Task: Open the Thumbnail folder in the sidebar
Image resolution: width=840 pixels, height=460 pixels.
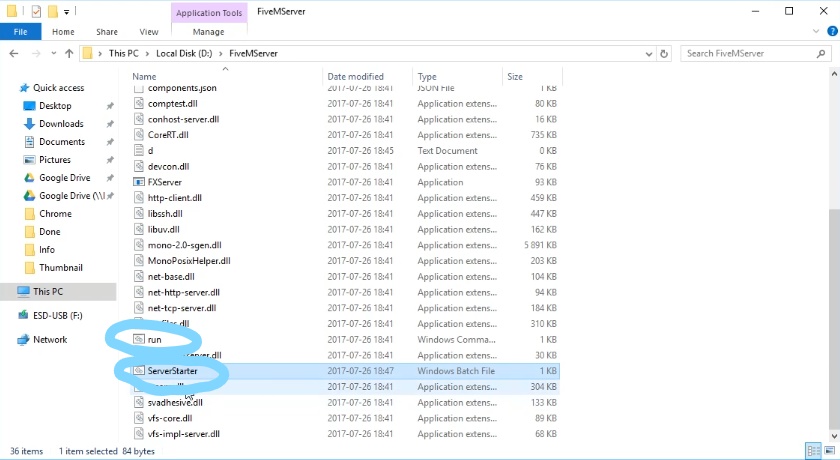Action: [61, 268]
